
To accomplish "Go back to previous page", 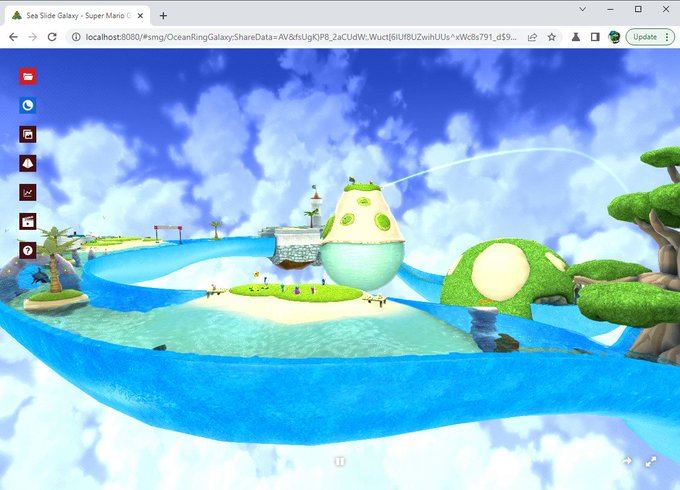I will point(13,37).
